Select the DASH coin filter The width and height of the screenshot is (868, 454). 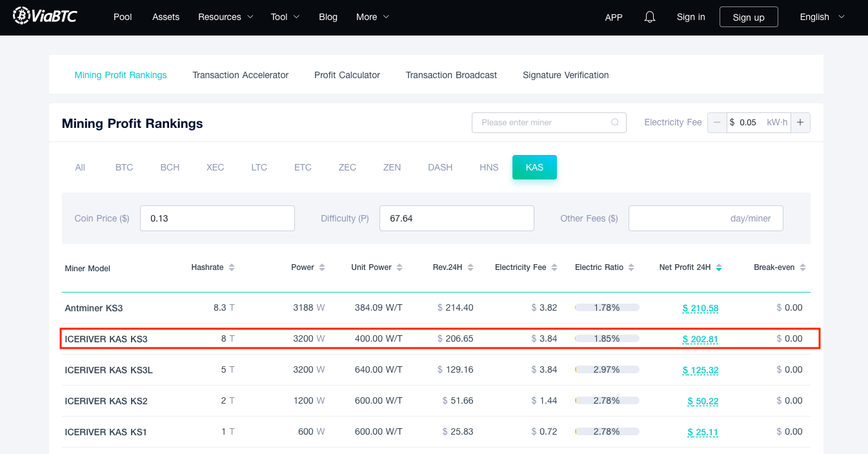440,167
